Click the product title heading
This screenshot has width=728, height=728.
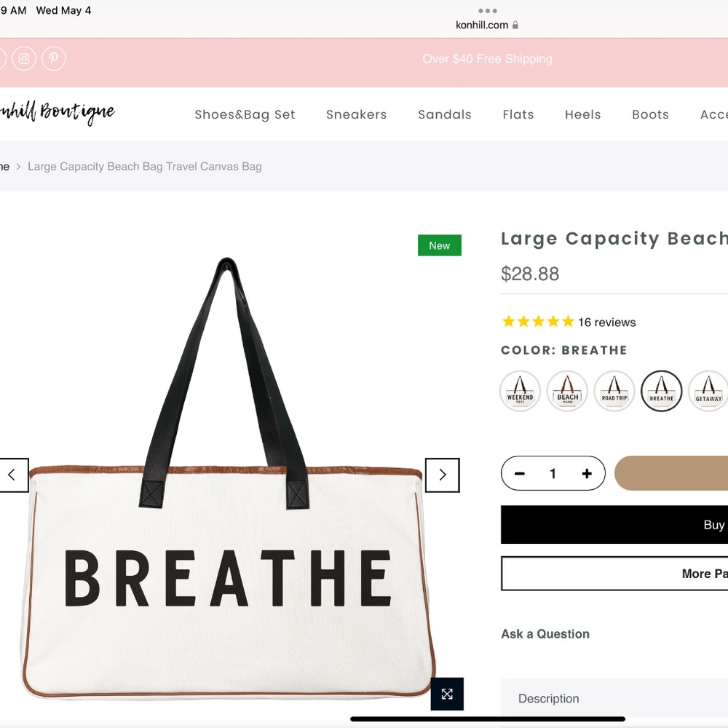pos(614,239)
